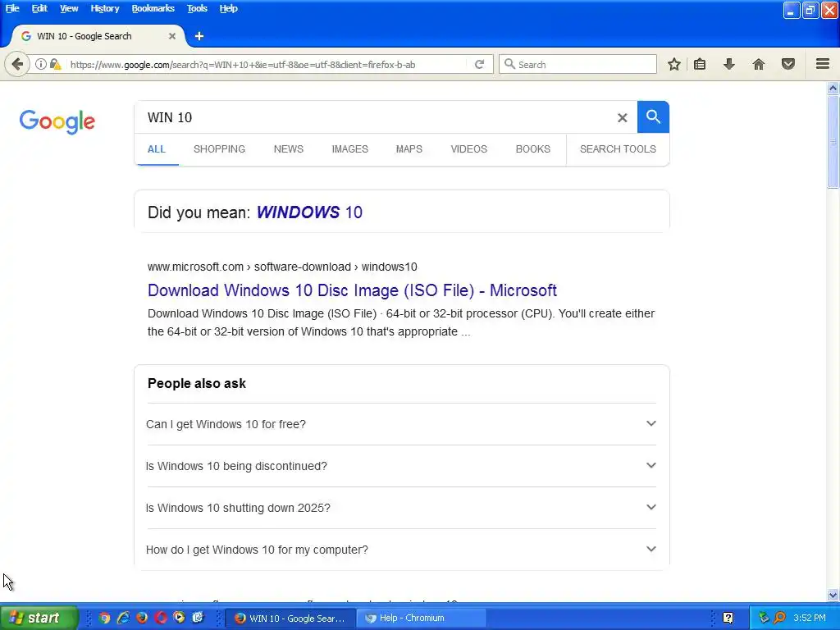Open the History menu
This screenshot has width=840, height=630.
pos(104,8)
